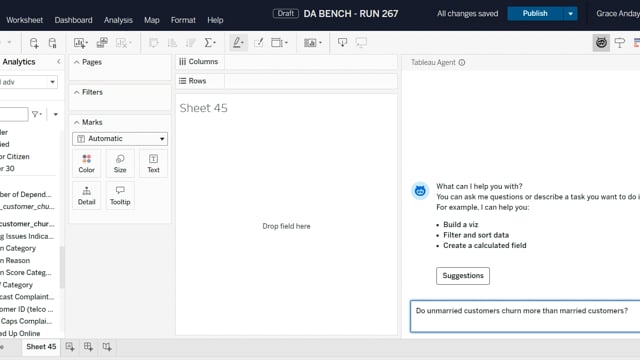Open the Help menu
This screenshot has width=640, height=360.
coord(215,20)
